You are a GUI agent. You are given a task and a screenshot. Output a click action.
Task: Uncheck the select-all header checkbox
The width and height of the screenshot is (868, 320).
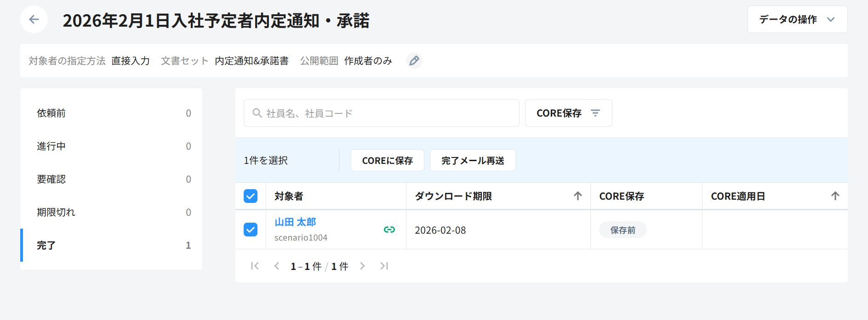[x=251, y=196]
